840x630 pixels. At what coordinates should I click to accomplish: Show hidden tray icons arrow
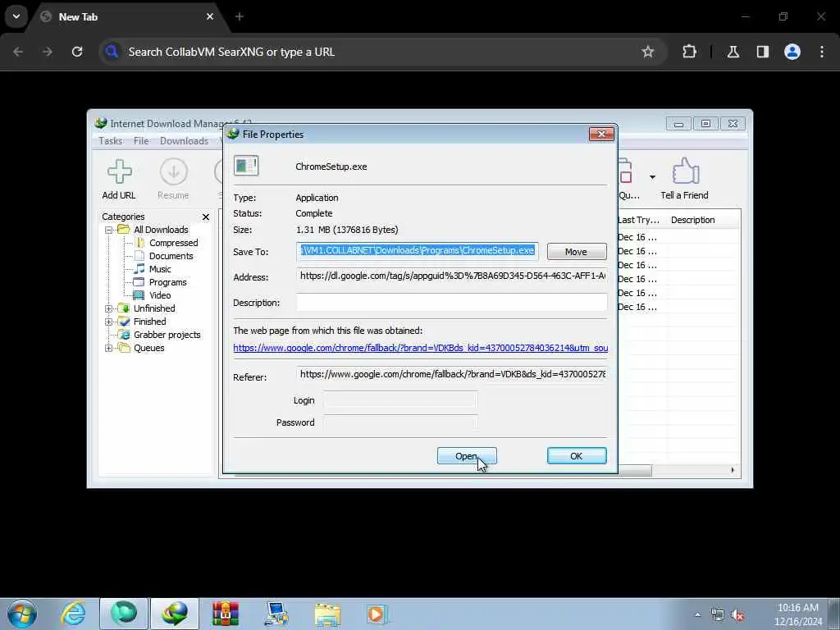[x=697, y=615]
